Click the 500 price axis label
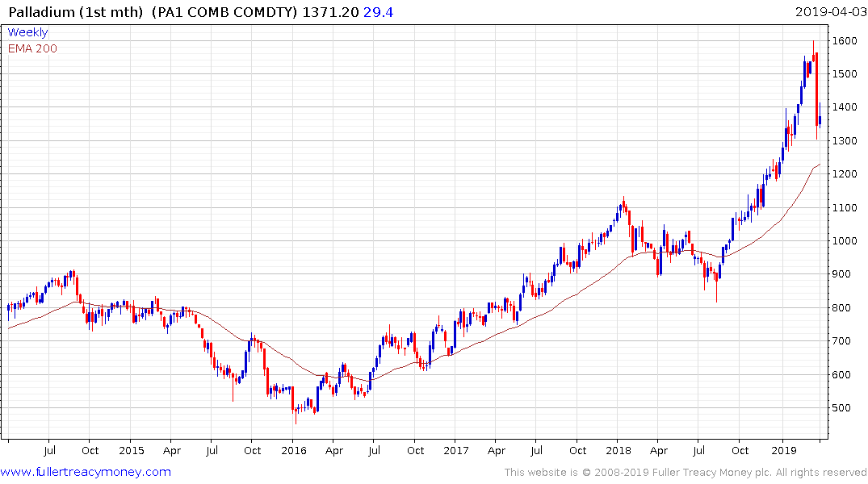868x484 pixels. point(841,408)
